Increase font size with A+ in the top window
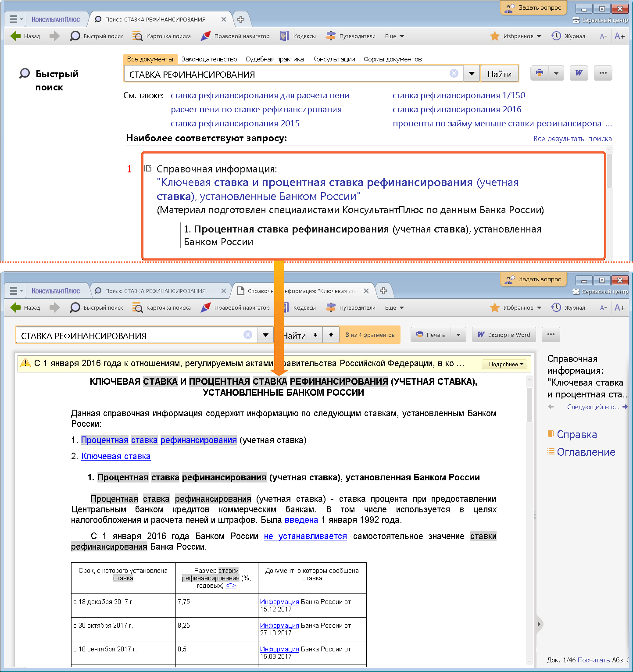Image resolution: width=633 pixels, height=672 pixels. (619, 36)
